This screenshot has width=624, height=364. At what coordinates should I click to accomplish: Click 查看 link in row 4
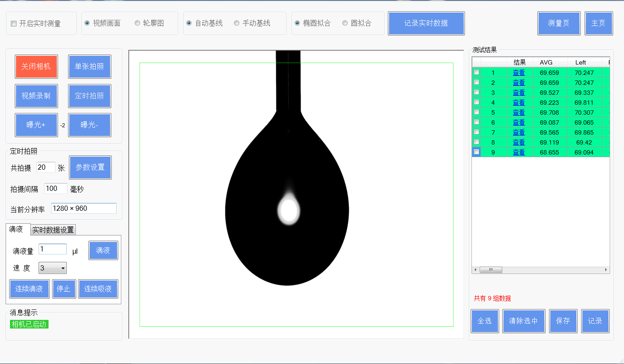click(x=519, y=103)
